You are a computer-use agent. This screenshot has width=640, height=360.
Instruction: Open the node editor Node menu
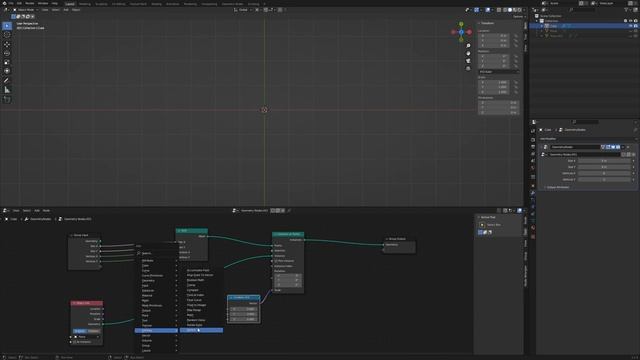point(46,211)
